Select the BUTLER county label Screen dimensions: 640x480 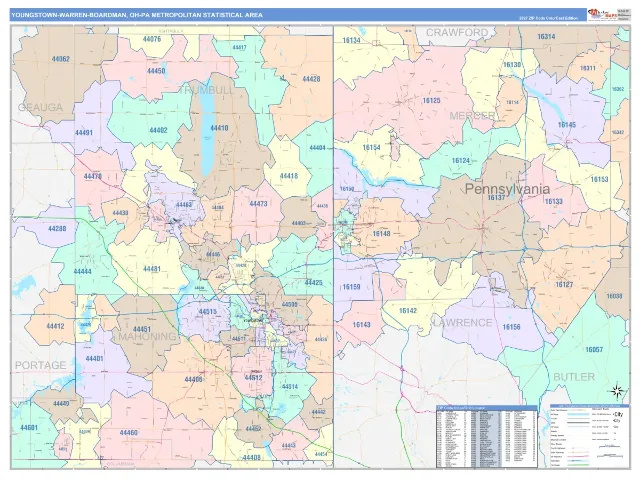tap(574, 377)
